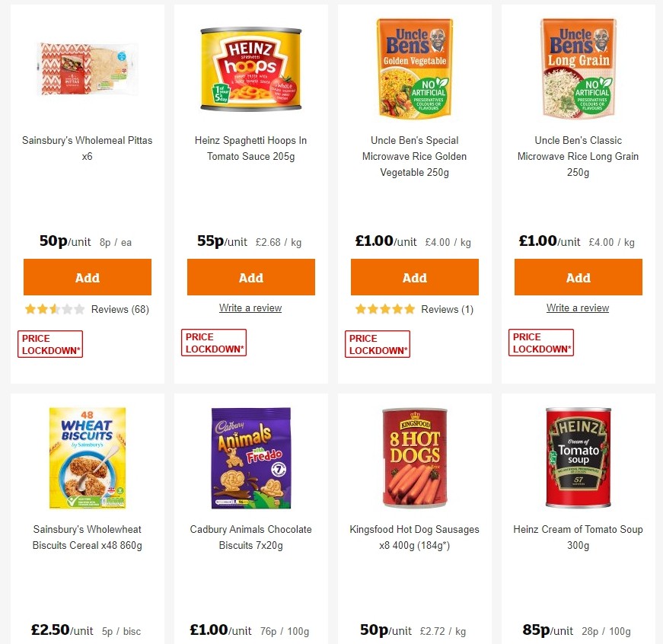View the Heinz Hoops can image
The width and height of the screenshot is (663, 644).
point(250,68)
